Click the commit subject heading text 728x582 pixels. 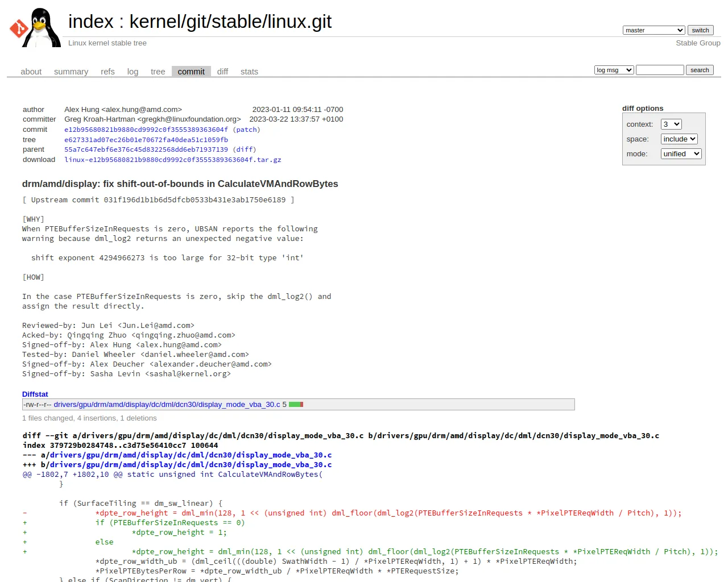tap(180, 184)
